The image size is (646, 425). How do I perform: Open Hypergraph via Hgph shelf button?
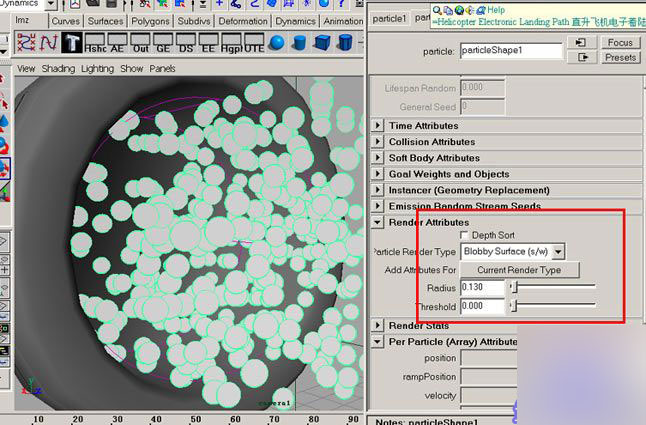click(x=231, y=43)
